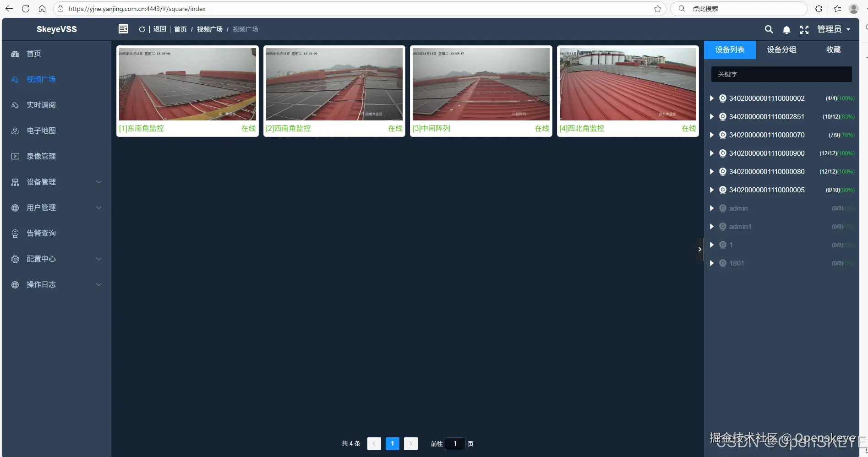The width and height of the screenshot is (868, 457).
Task: Expand the admin tree node arrow
Action: coord(711,208)
